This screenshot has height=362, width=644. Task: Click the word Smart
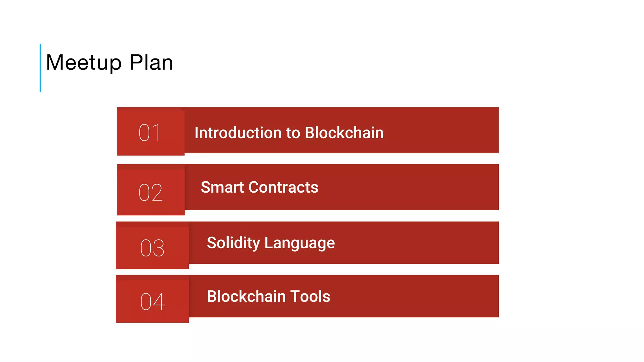tap(222, 187)
